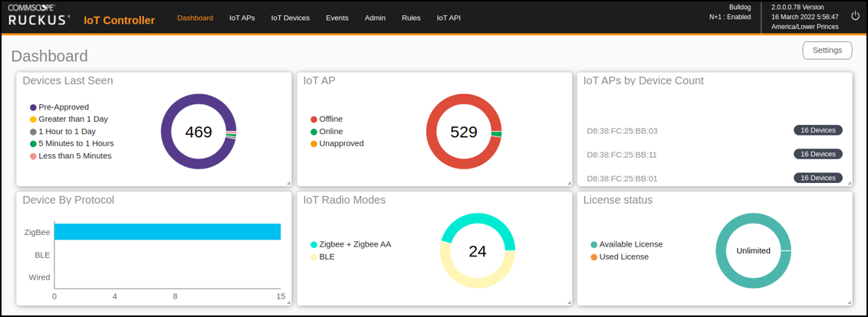Viewport: 868px width, 317px height.
Task: Toggle Online legend dot in IoT AP
Action: (x=314, y=132)
